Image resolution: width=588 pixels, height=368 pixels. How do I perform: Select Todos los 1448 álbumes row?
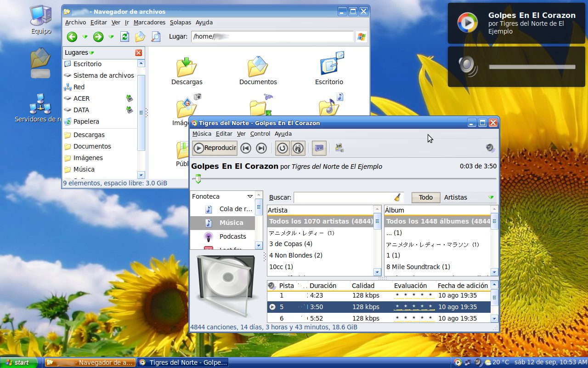[x=437, y=221]
